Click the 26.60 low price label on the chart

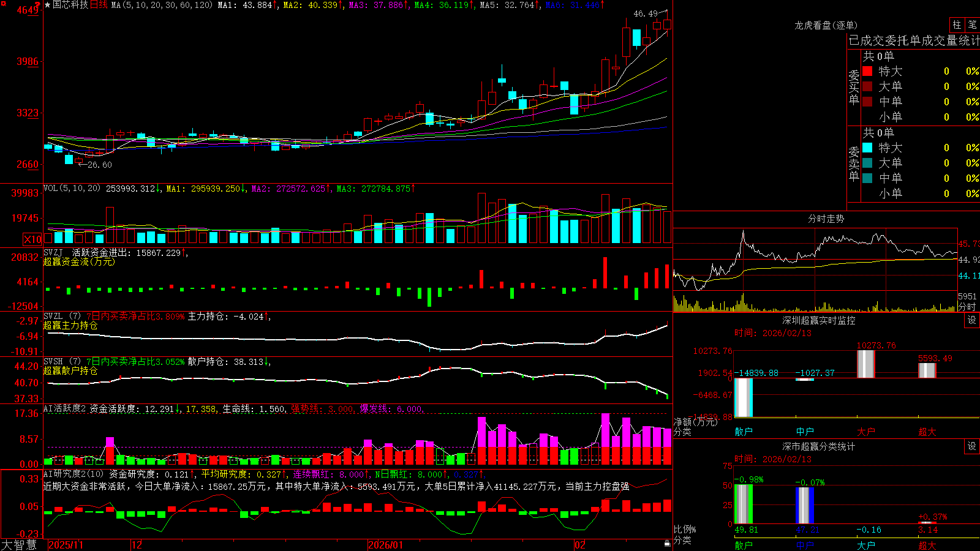[100, 165]
